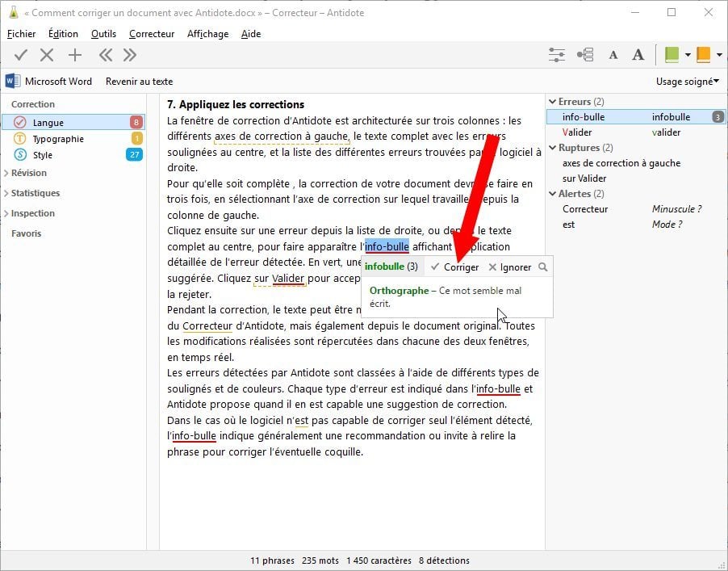The image size is (728, 571).
Task: Open the Favoris section
Action: click(26, 233)
